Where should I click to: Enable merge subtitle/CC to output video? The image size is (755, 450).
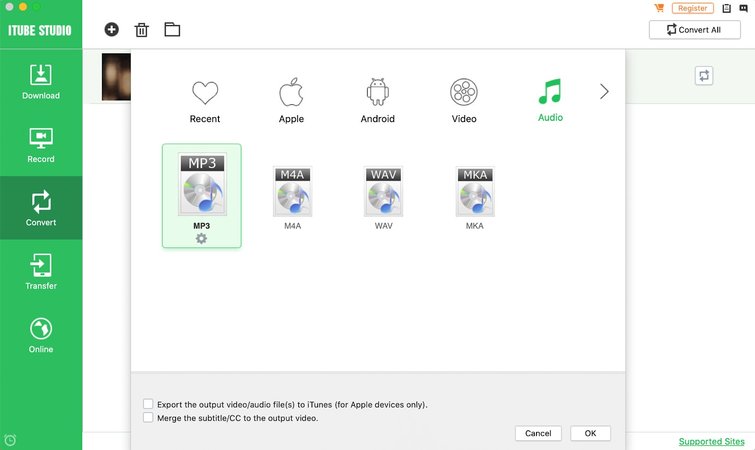click(148, 417)
